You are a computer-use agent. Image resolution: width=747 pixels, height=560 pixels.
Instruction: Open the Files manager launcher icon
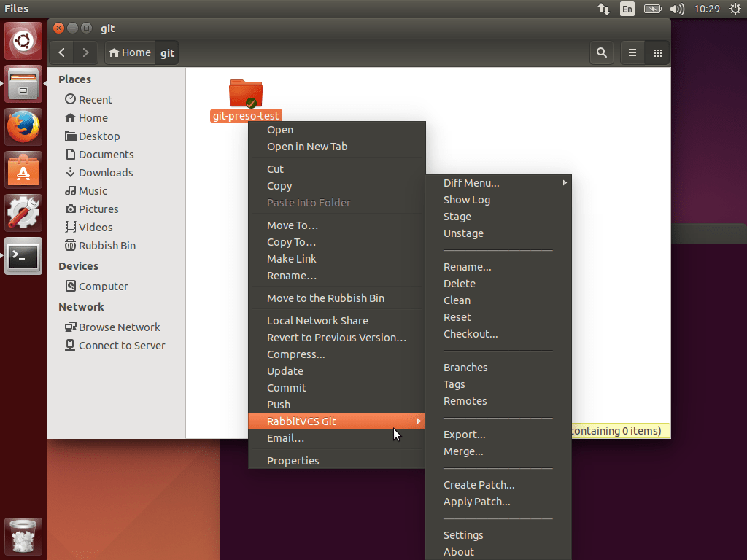pos(23,84)
